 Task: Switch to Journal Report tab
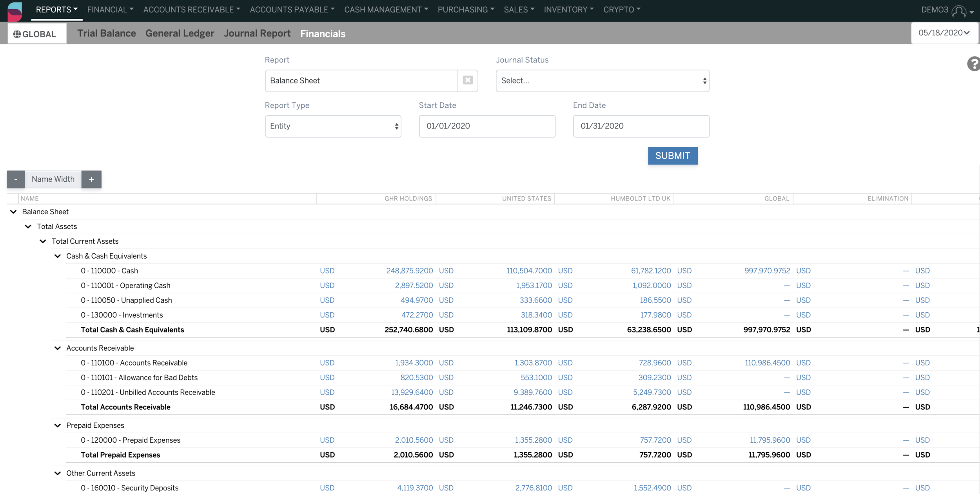[x=257, y=33]
